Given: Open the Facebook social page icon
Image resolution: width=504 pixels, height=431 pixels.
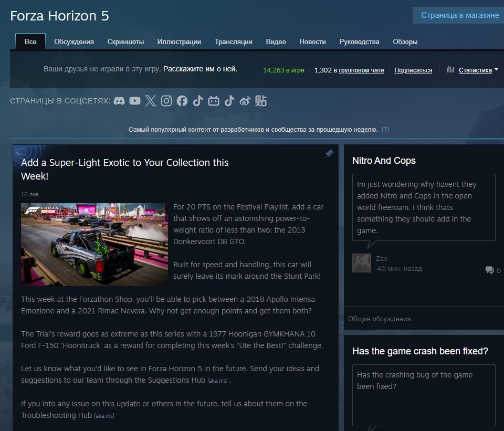Looking at the screenshot, I should click(x=182, y=101).
